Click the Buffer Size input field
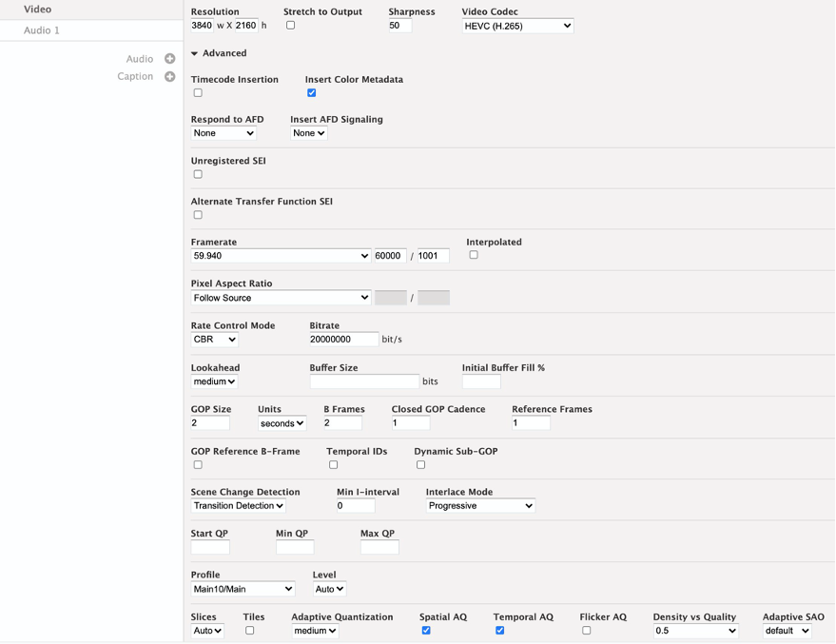This screenshot has width=836, height=644. [364, 381]
